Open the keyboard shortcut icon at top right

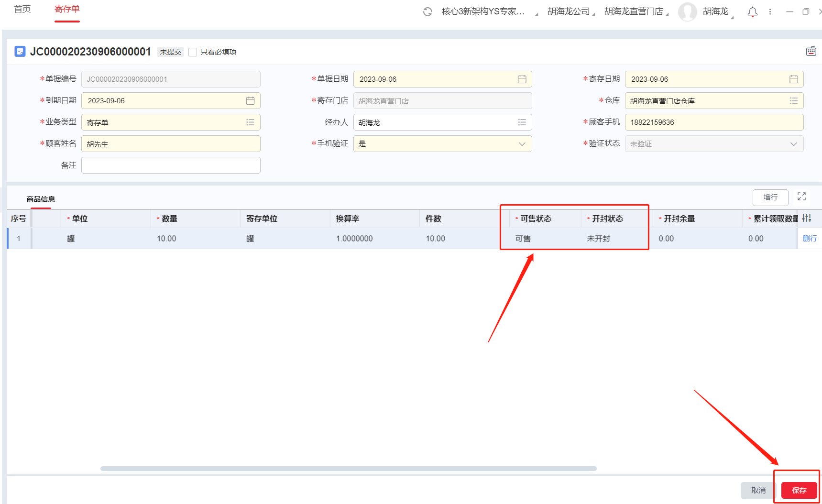pos(811,51)
